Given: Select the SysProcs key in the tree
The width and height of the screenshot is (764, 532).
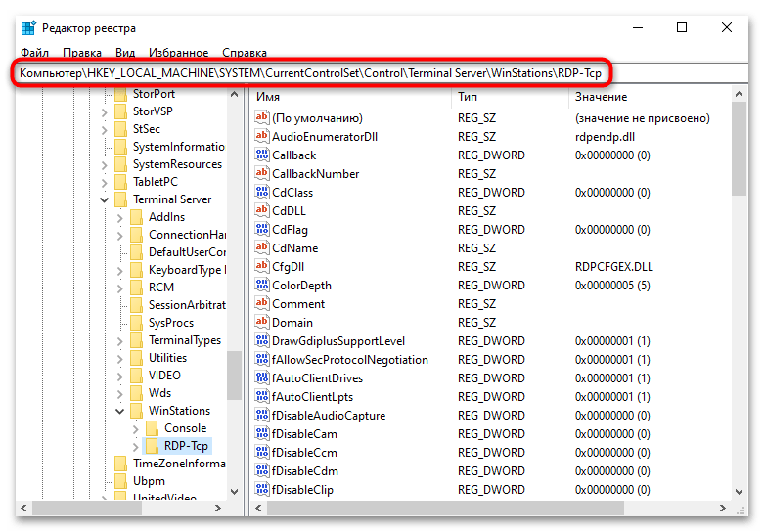Looking at the screenshot, I should pos(171,323).
